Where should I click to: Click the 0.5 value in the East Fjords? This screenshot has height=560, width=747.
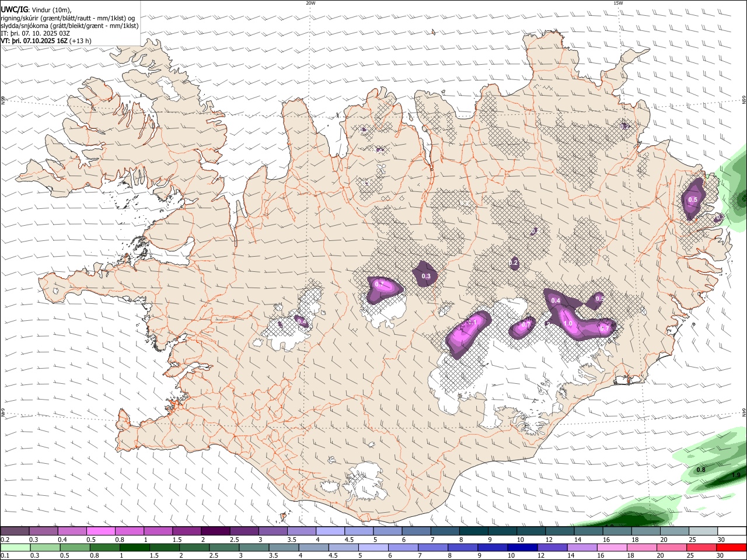[x=693, y=200]
